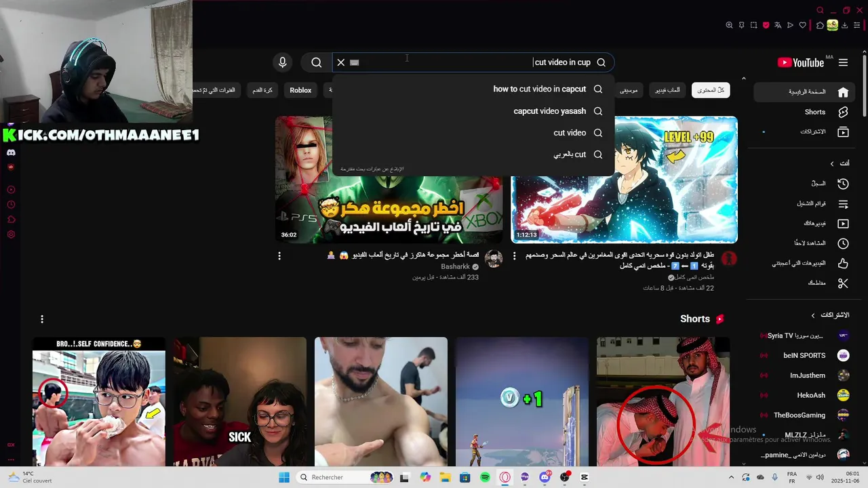Open browser downloads icon

tap(844, 25)
